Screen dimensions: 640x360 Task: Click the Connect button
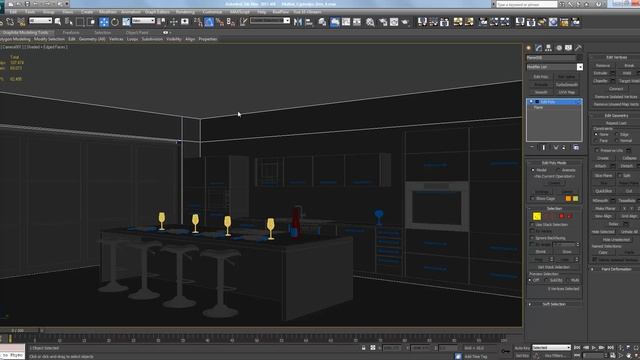coord(616,89)
